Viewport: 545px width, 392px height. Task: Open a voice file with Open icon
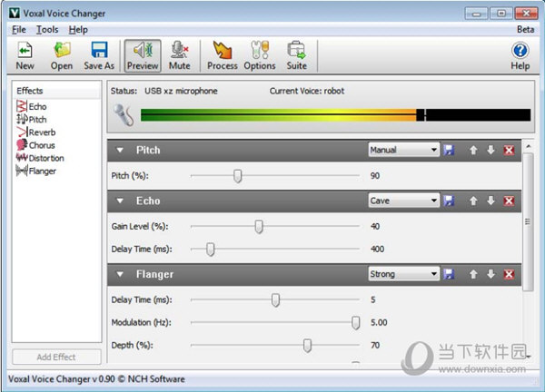pyautogui.click(x=62, y=54)
